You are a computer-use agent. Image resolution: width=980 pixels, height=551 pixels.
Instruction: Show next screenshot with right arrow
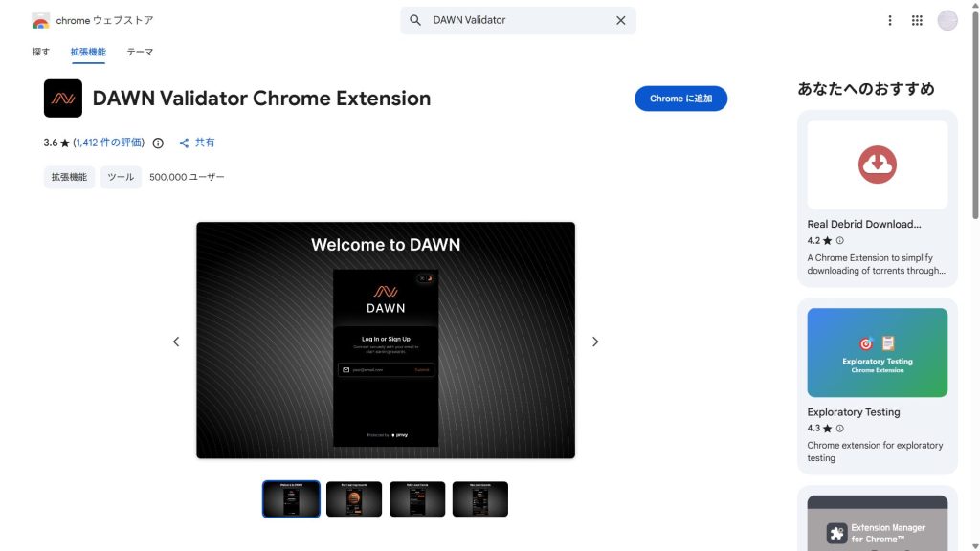point(595,342)
